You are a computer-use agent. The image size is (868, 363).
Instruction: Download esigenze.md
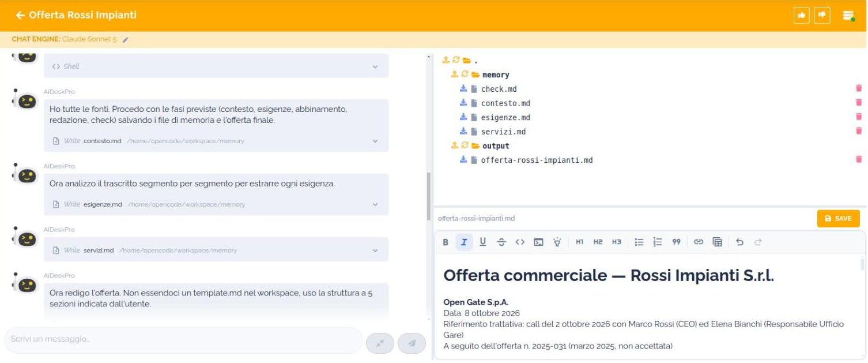coord(463,117)
